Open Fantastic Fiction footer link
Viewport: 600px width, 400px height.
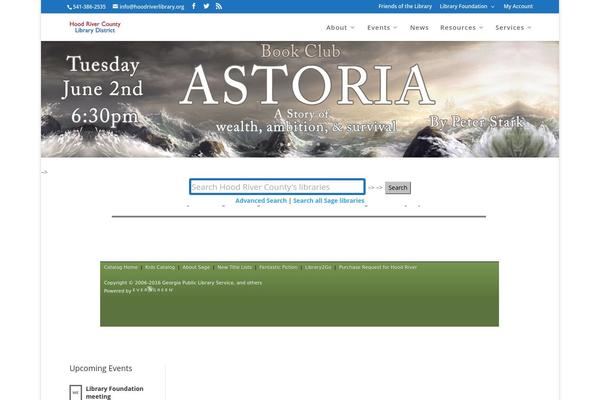point(278,267)
